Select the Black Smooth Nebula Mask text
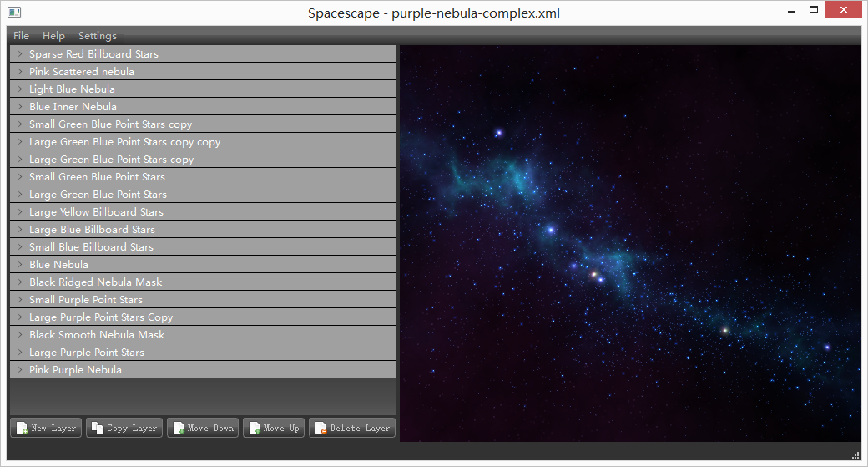 [97, 335]
